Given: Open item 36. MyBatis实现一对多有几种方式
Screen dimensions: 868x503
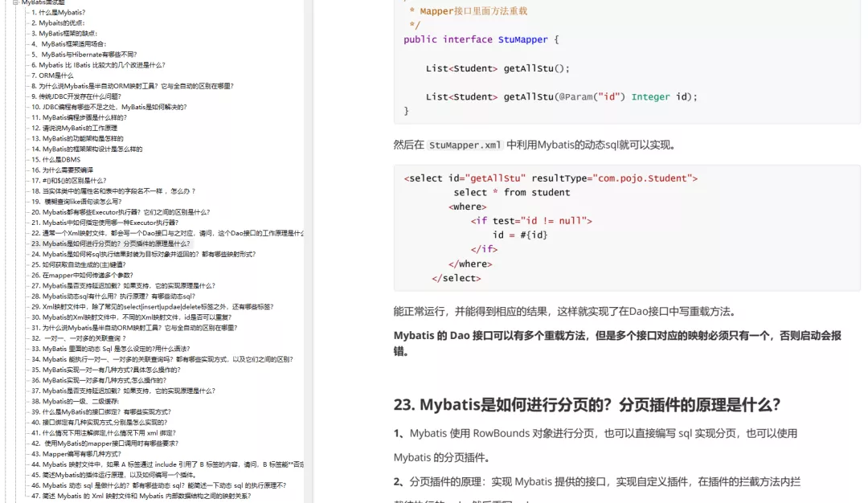Looking at the screenshot, I should point(99,380).
